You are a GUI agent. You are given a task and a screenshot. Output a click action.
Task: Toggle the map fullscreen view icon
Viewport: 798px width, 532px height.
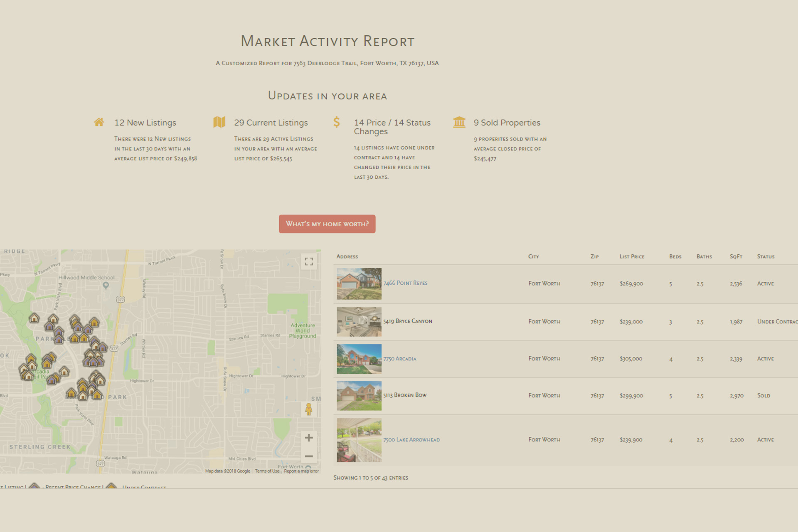309,261
